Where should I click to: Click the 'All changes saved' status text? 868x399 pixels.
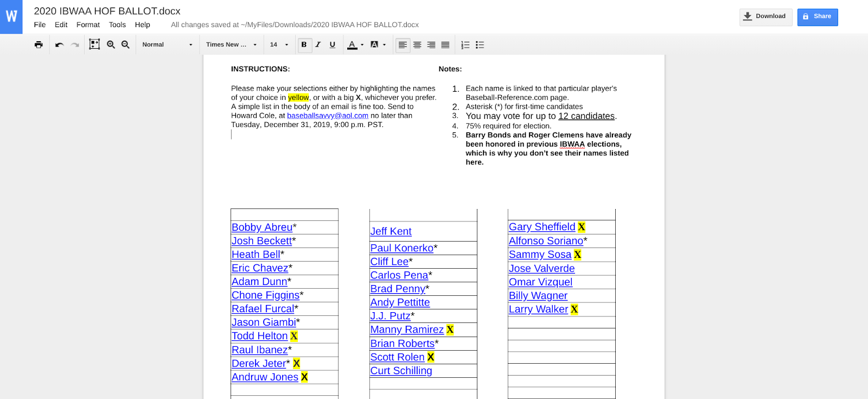point(295,25)
